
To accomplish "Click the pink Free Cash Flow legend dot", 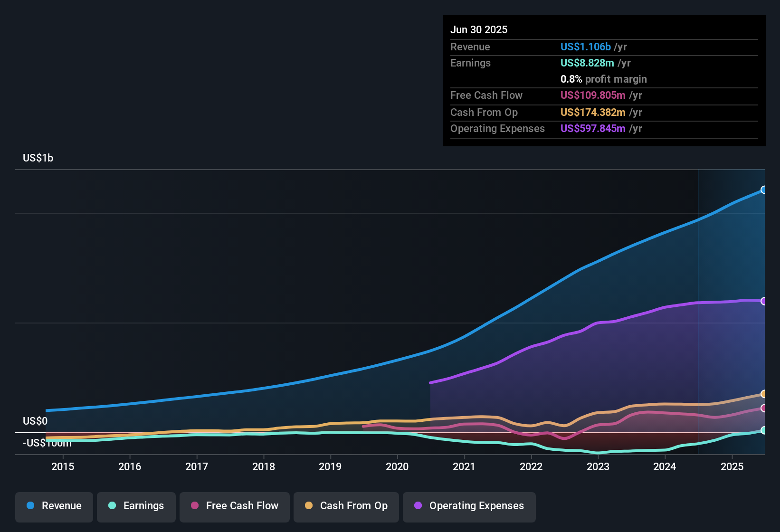I will click(194, 506).
